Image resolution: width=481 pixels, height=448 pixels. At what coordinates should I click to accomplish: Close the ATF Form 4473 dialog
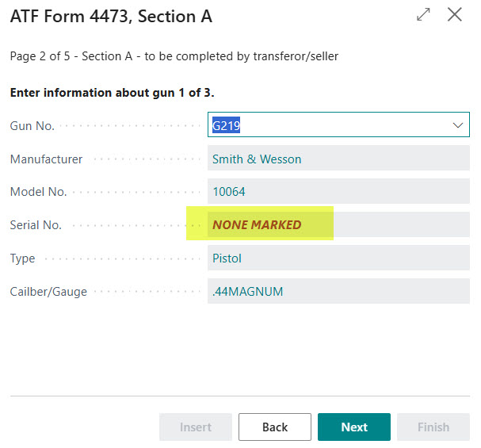455,15
